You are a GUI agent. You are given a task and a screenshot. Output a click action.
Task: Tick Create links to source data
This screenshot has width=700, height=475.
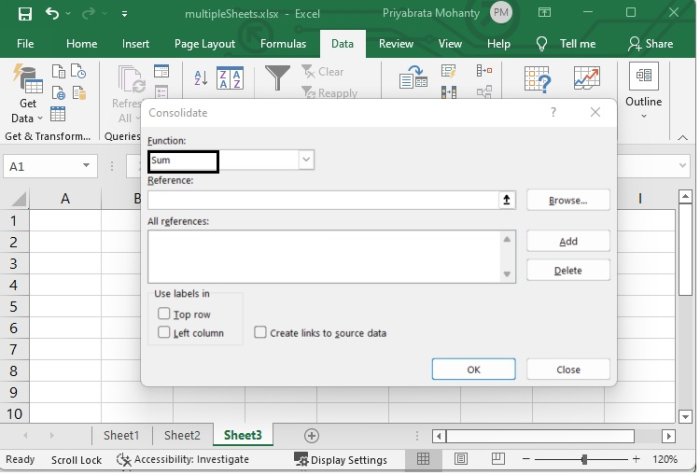260,333
